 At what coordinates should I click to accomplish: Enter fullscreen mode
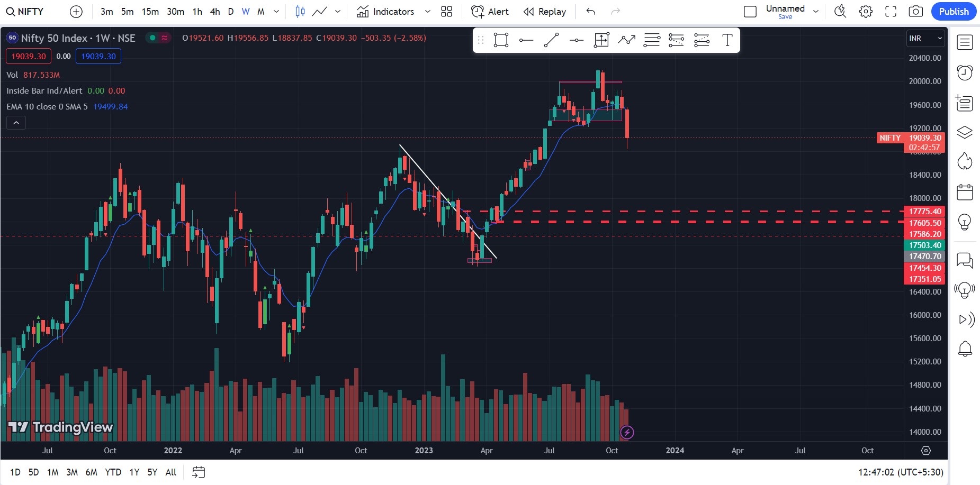(891, 12)
